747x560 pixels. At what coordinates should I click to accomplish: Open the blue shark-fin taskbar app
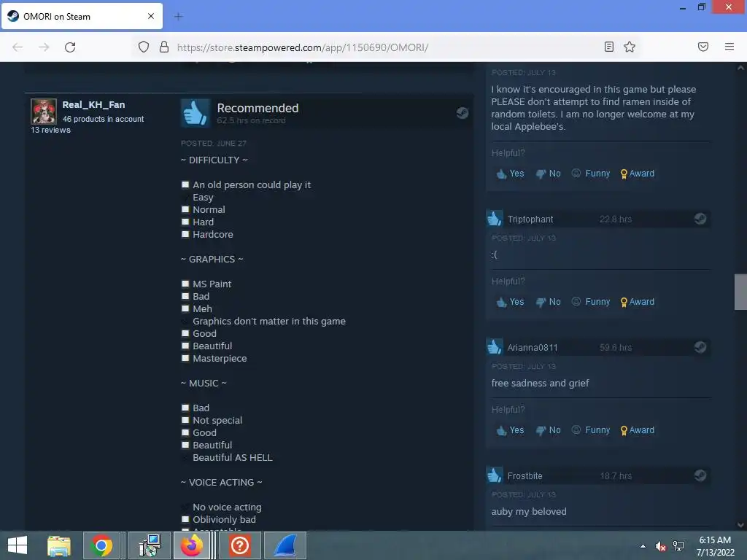coord(285,545)
